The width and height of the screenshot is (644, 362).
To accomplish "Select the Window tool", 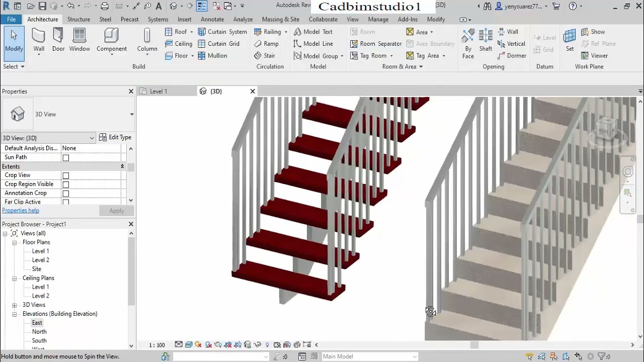I will 79,40.
